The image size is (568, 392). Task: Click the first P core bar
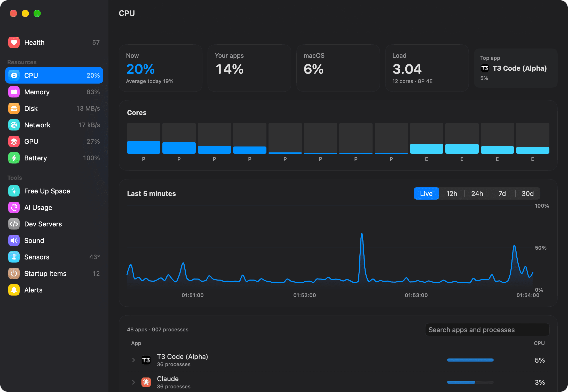[144, 138]
